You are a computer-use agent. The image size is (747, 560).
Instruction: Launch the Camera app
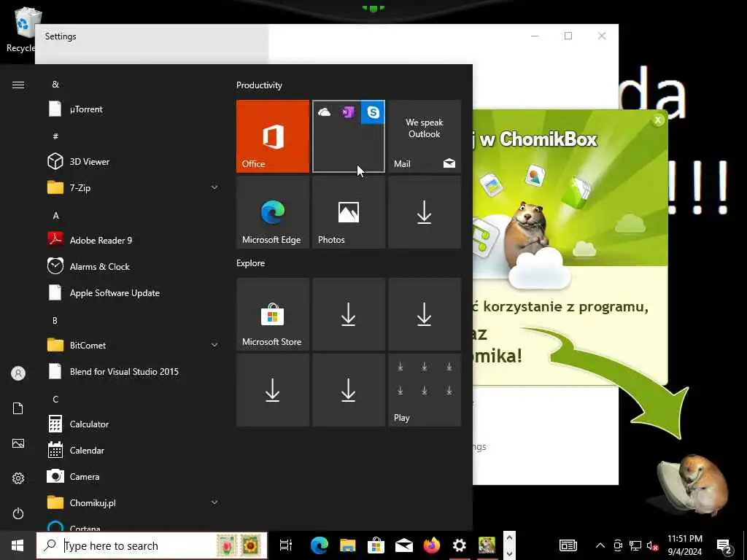click(133, 477)
